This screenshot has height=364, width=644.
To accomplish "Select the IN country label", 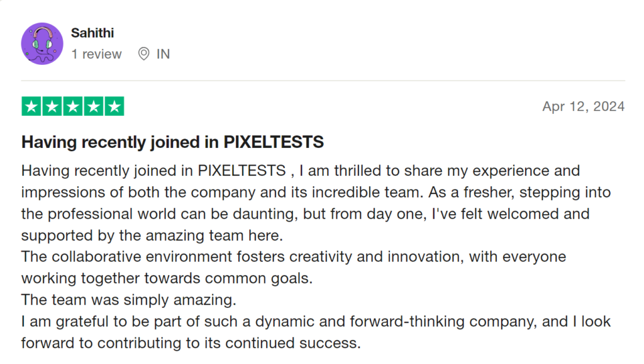I will coord(163,54).
